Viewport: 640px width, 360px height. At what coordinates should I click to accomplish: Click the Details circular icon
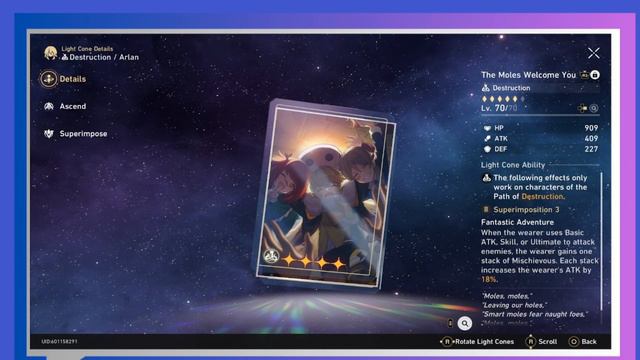point(49,79)
